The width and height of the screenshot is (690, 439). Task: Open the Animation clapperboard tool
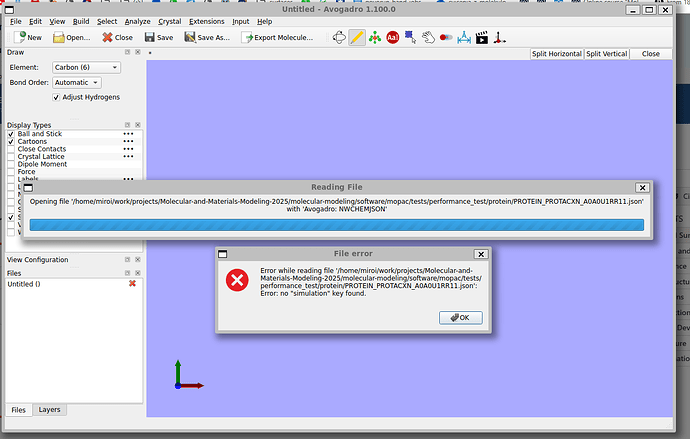[482, 38]
